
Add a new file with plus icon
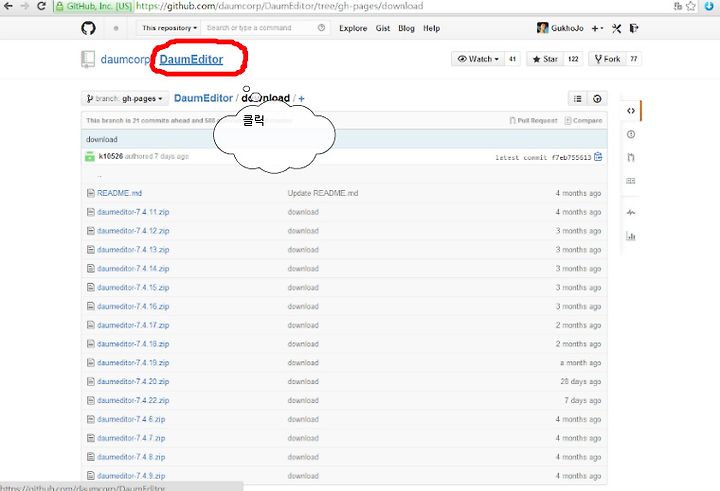click(301, 98)
